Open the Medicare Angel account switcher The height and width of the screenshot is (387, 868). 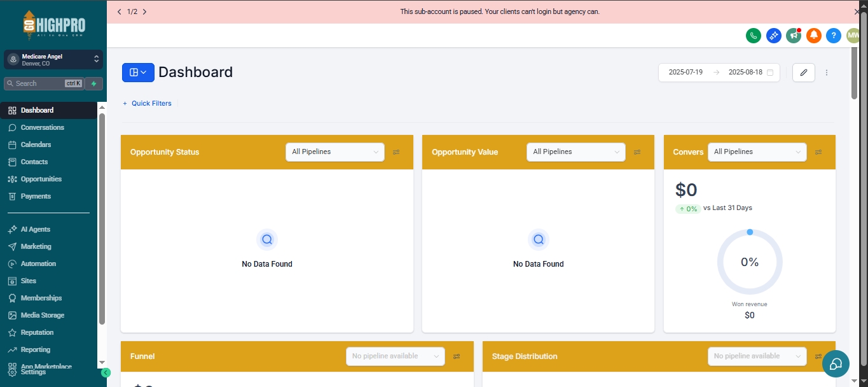coord(53,60)
